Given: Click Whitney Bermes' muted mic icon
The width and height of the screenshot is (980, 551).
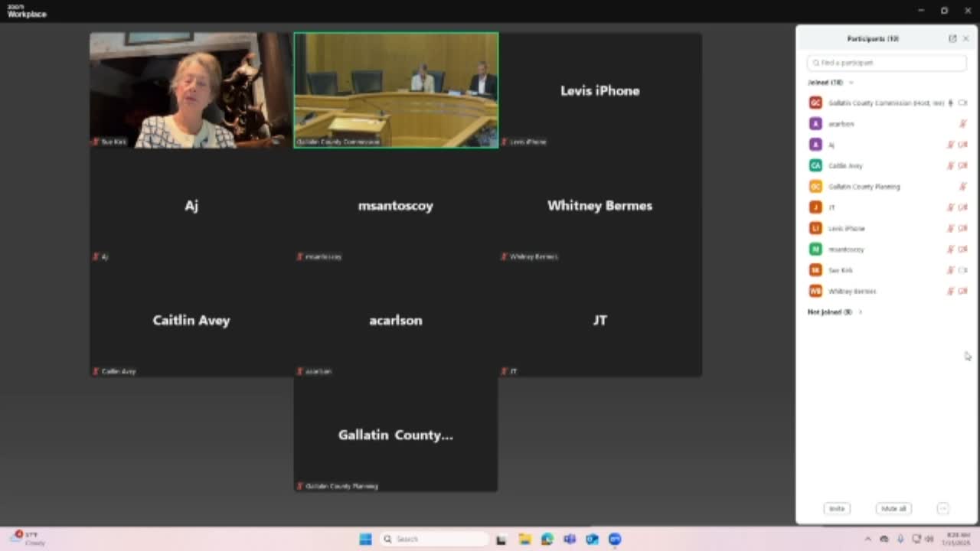Looking at the screenshot, I should tap(951, 291).
